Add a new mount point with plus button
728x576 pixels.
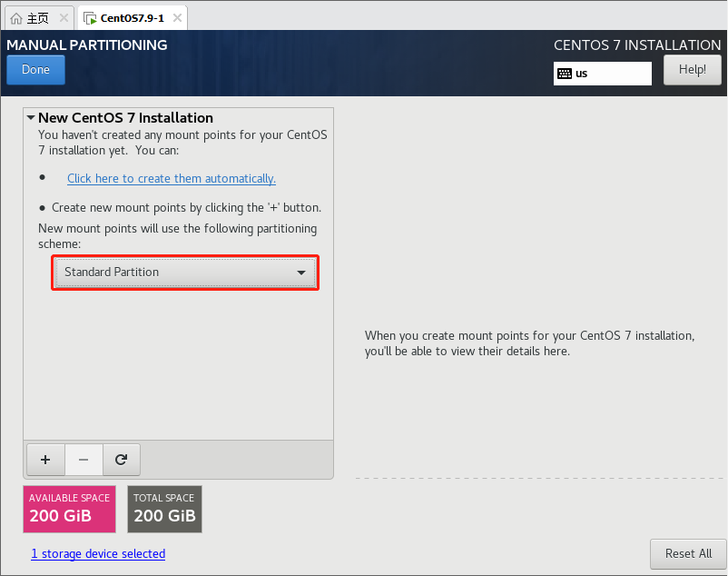pos(45,460)
